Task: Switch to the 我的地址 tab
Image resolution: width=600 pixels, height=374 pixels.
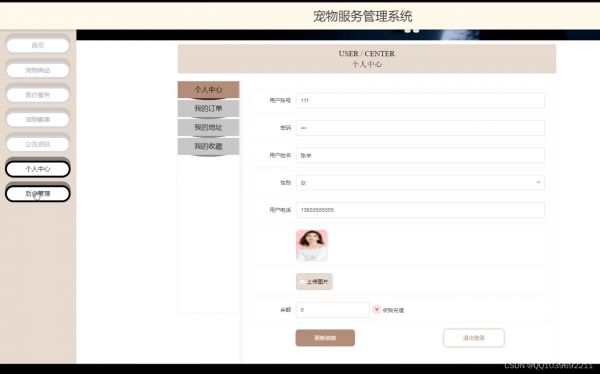Action: click(209, 127)
